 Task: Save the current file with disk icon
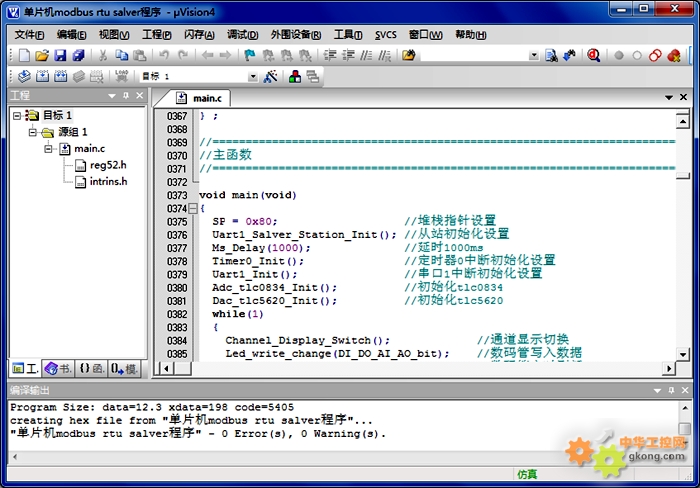(x=60, y=56)
